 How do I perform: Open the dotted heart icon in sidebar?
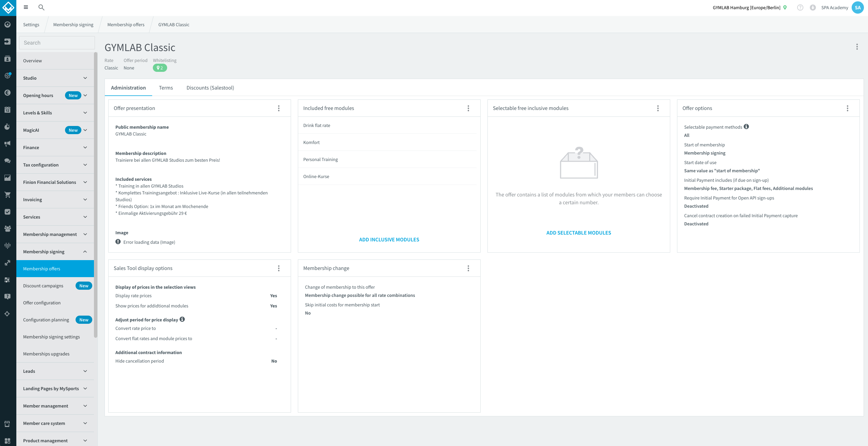tap(7, 246)
